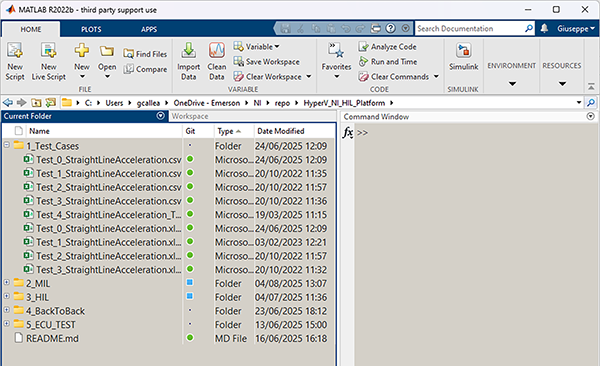Click Save Workspace

pyautogui.click(x=266, y=62)
